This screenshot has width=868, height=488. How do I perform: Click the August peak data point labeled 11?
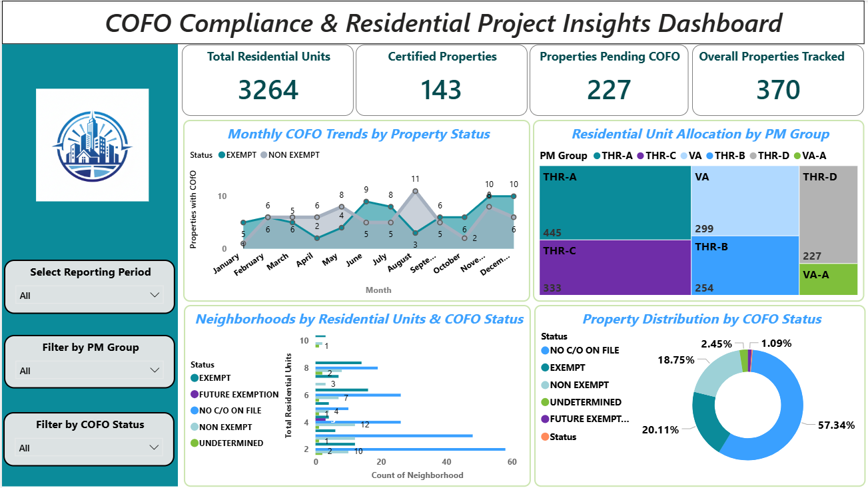415,191
